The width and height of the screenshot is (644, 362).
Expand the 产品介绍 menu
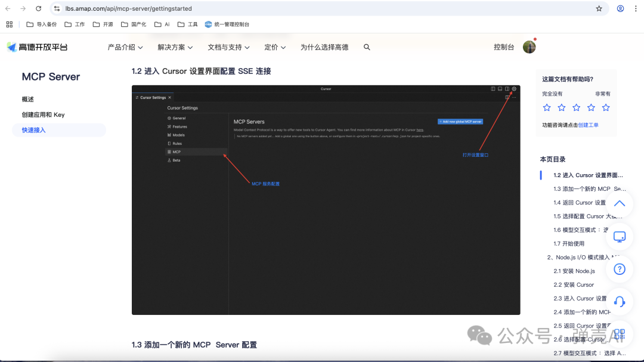point(125,47)
